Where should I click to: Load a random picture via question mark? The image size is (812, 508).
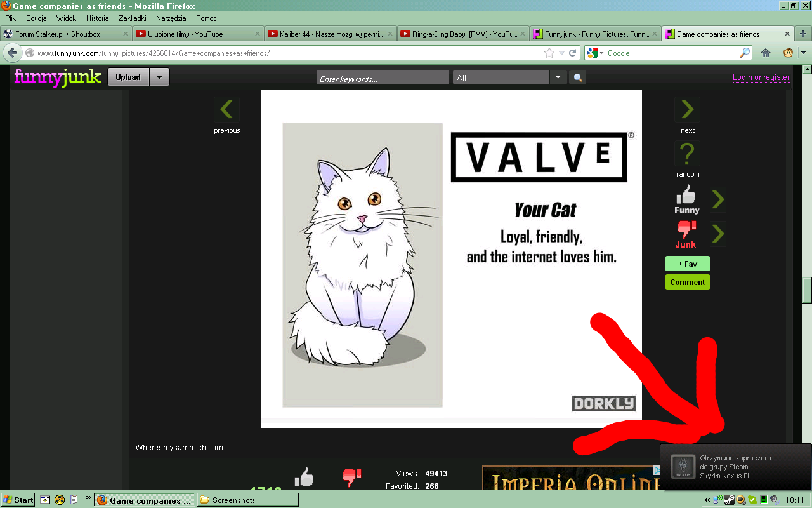(687, 154)
